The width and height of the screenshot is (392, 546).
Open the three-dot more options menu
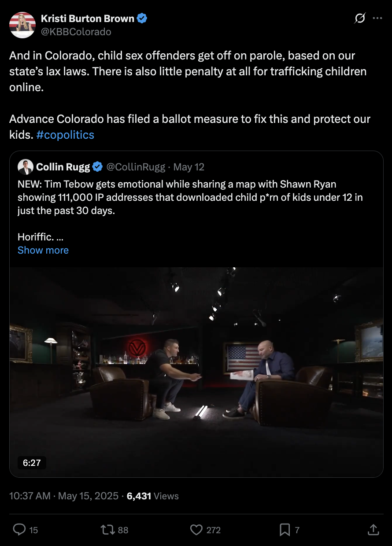(x=377, y=18)
